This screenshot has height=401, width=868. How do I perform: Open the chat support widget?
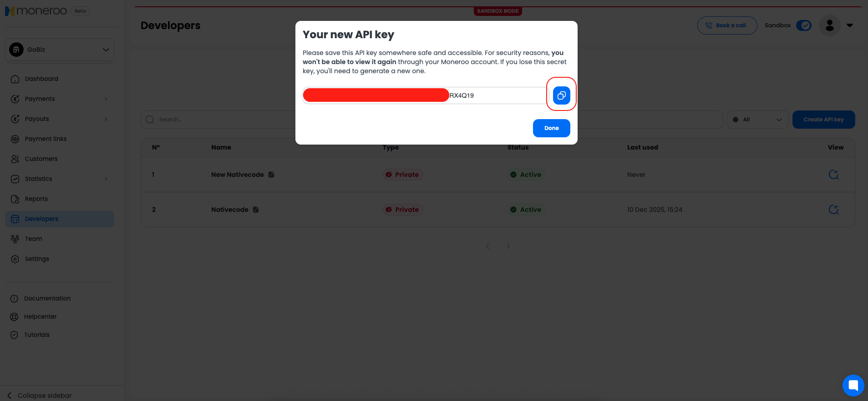pos(853,385)
